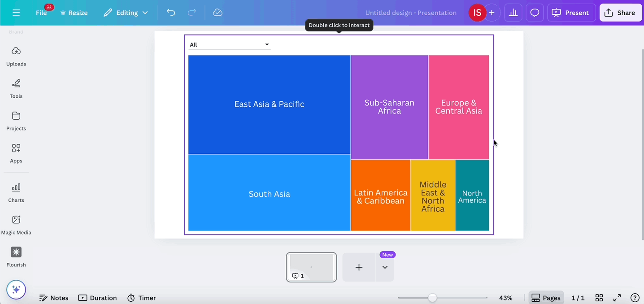Add a new page with plus button
The height and width of the screenshot is (304, 644).
pyautogui.click(x=359, y=267)
